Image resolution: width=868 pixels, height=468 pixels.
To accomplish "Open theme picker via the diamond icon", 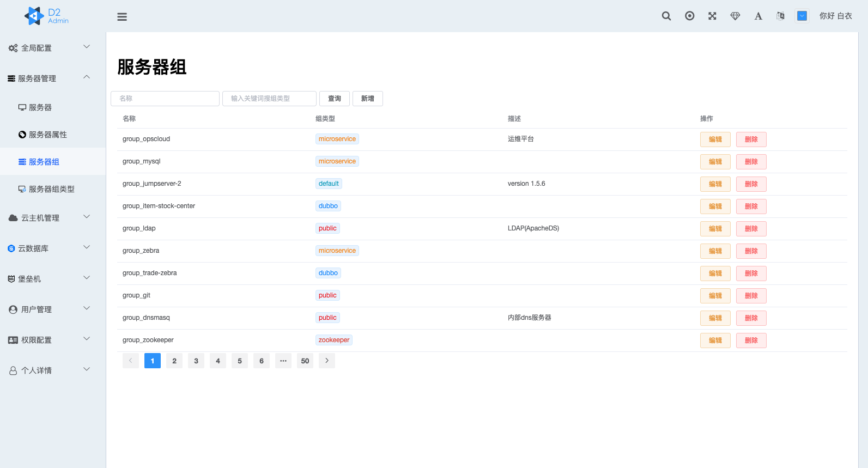I will (735, 16).
